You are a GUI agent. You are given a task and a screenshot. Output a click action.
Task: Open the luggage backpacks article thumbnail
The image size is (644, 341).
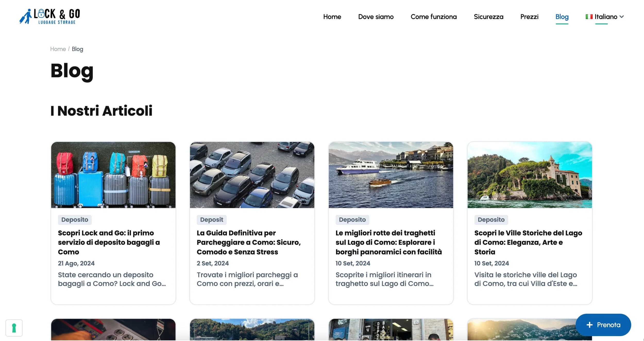point(113,174)
